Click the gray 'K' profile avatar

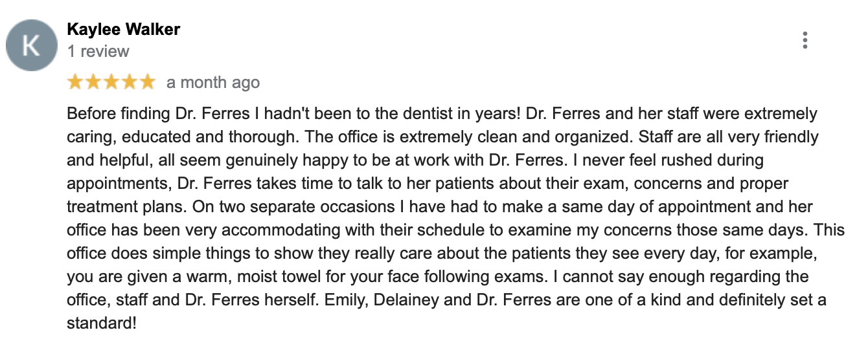click(x=30, y=45)
